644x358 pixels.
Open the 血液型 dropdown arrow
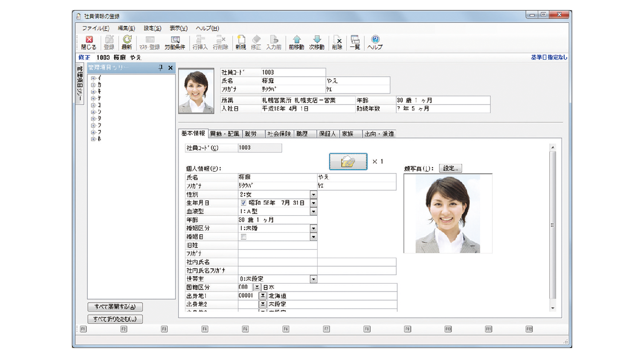313,212
